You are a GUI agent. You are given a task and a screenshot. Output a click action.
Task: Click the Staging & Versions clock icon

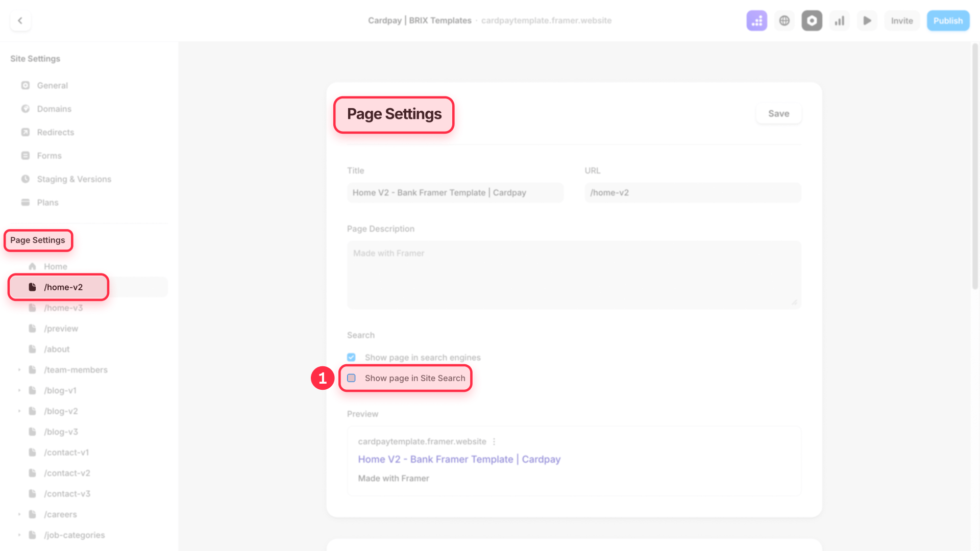coord(26,179)
